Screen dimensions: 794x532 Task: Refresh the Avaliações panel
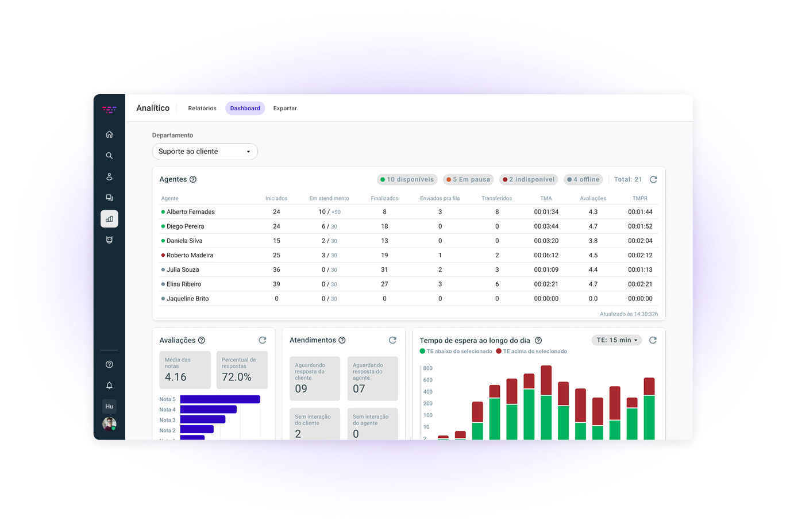click(263, 340)
